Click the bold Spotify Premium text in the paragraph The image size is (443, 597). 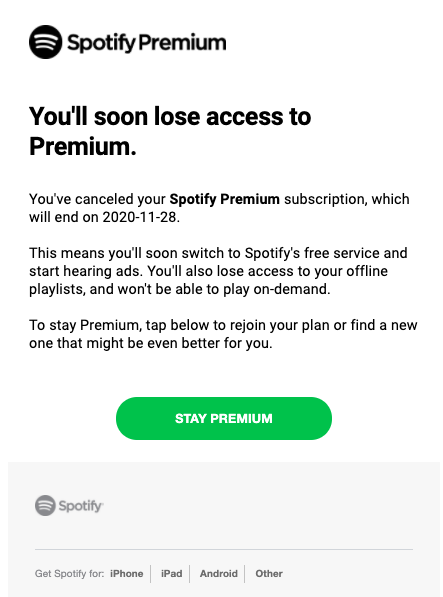pos(225,199)
